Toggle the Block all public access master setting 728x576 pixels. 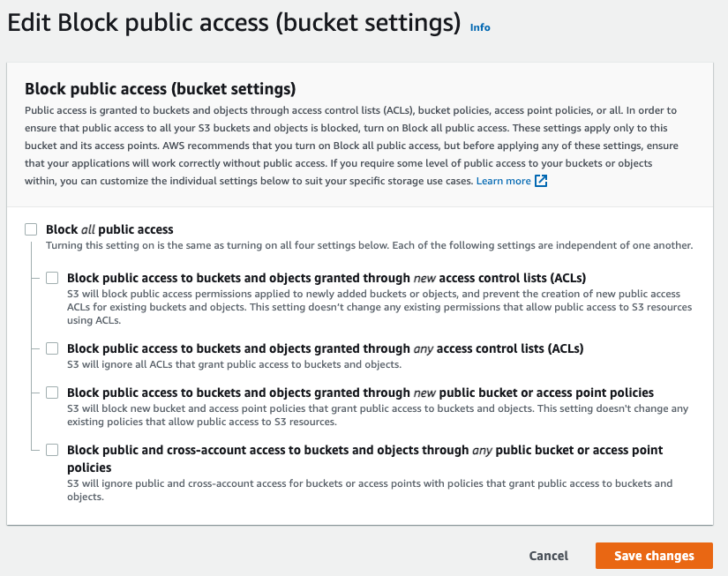pos(31,228)
